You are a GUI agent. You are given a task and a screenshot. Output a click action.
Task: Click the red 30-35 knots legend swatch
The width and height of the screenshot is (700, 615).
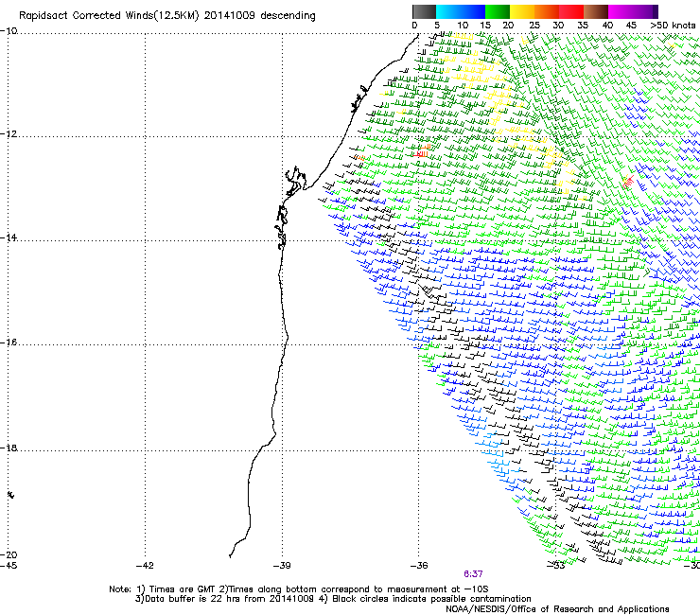[x=571, y=11]
